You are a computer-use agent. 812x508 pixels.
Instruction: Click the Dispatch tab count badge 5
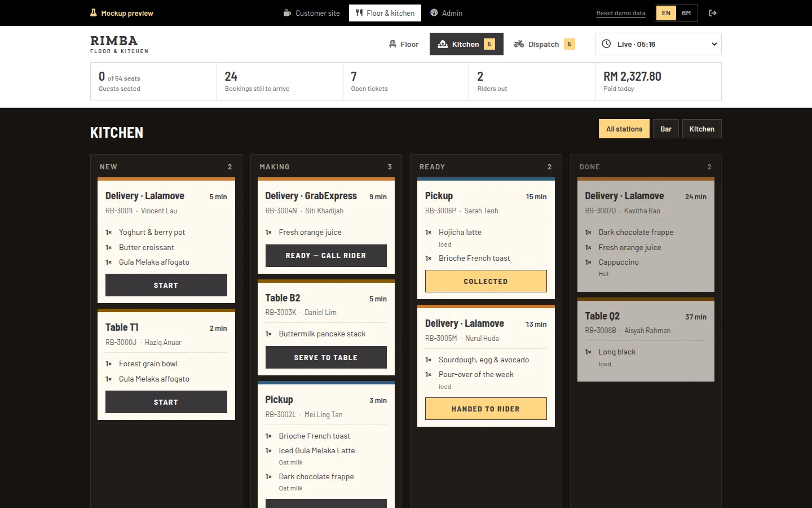coord(570,44)
